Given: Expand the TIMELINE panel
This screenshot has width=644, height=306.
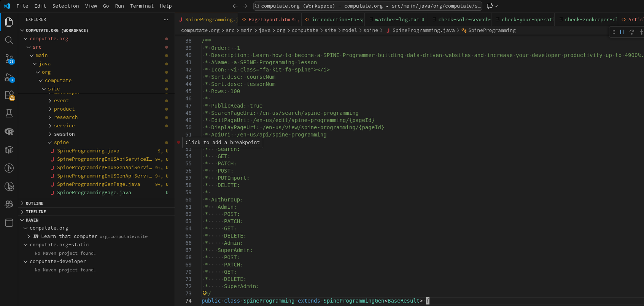Looking at the screenshot, I should [22, 212].
